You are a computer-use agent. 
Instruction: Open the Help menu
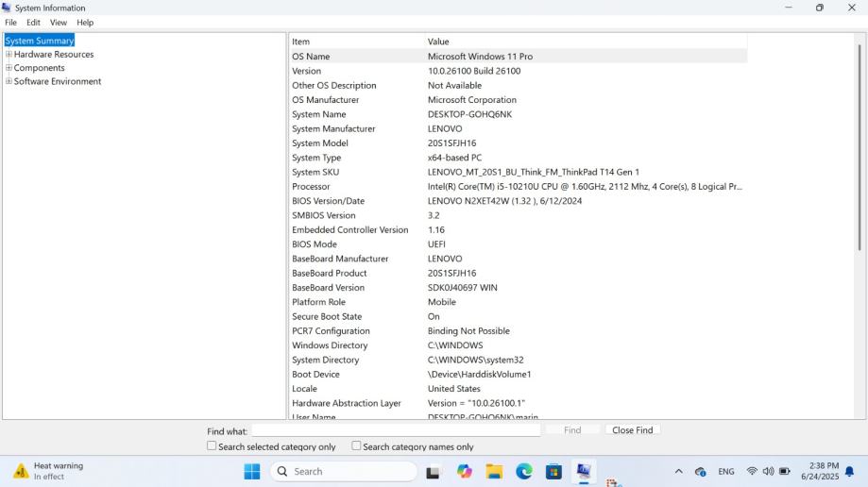click(85, 23)
